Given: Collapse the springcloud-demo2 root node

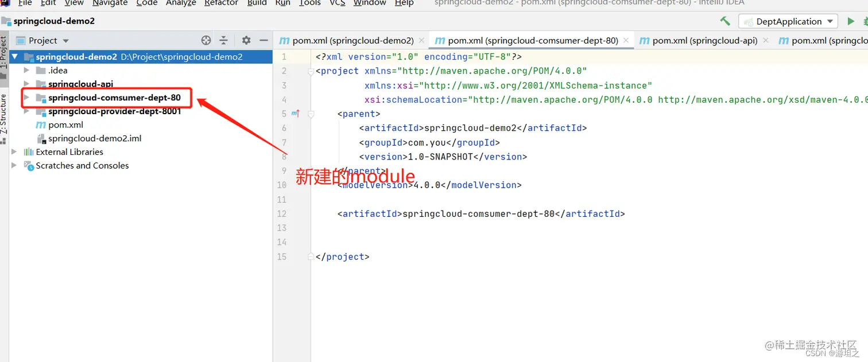Looking at the screenshot, I should click(x=15, y=57).
